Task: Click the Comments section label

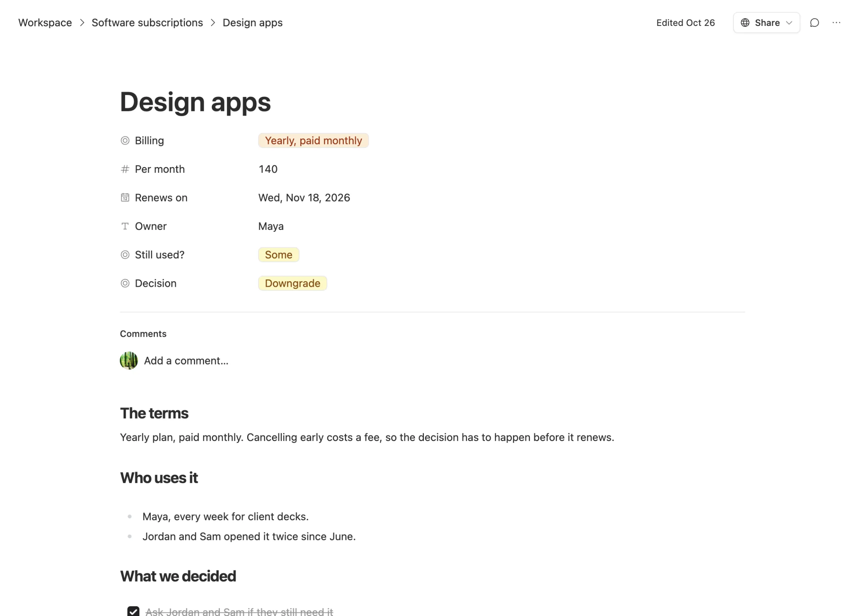Action: [x=143, y=334]
